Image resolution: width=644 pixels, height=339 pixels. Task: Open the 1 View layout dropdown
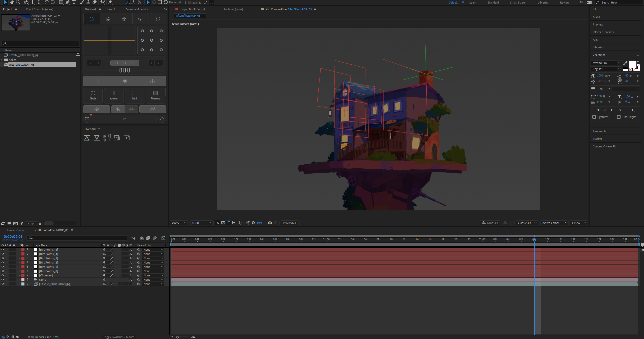point(578,223)
